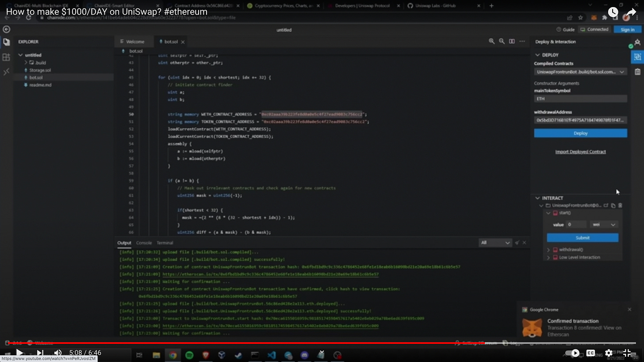
Task: Collapse the UniswapFrontrunBot contract node
Action: 541,206
